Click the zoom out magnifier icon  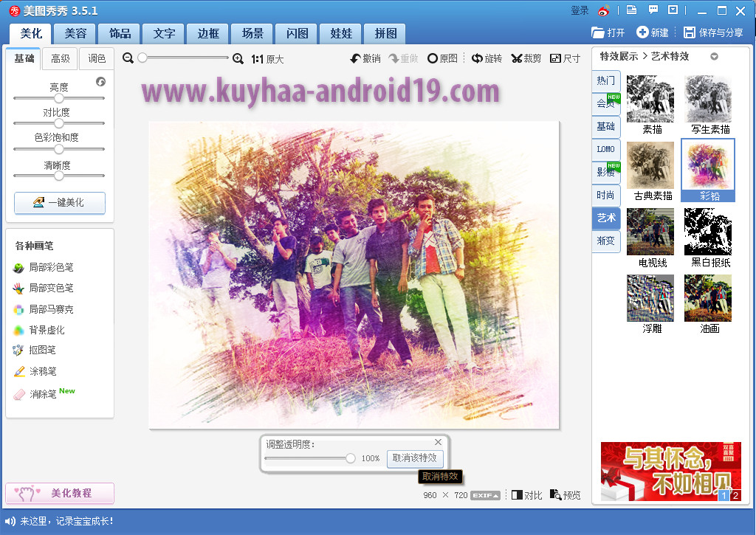128,58
